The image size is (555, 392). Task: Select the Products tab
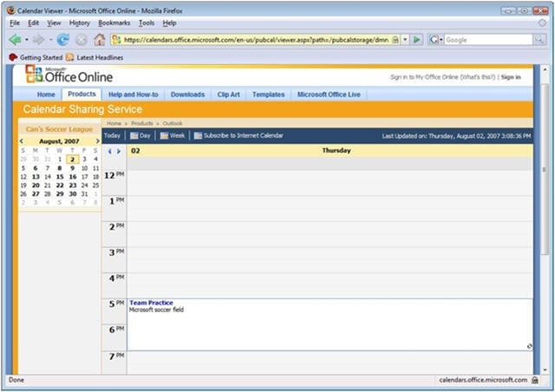tap(82, 95)
